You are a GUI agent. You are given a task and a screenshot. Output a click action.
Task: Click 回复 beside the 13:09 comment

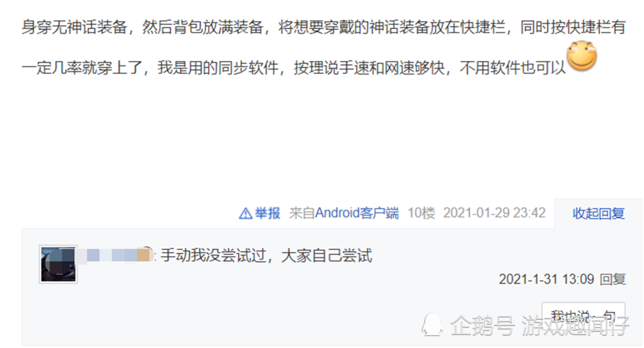(x=613, y=279)
